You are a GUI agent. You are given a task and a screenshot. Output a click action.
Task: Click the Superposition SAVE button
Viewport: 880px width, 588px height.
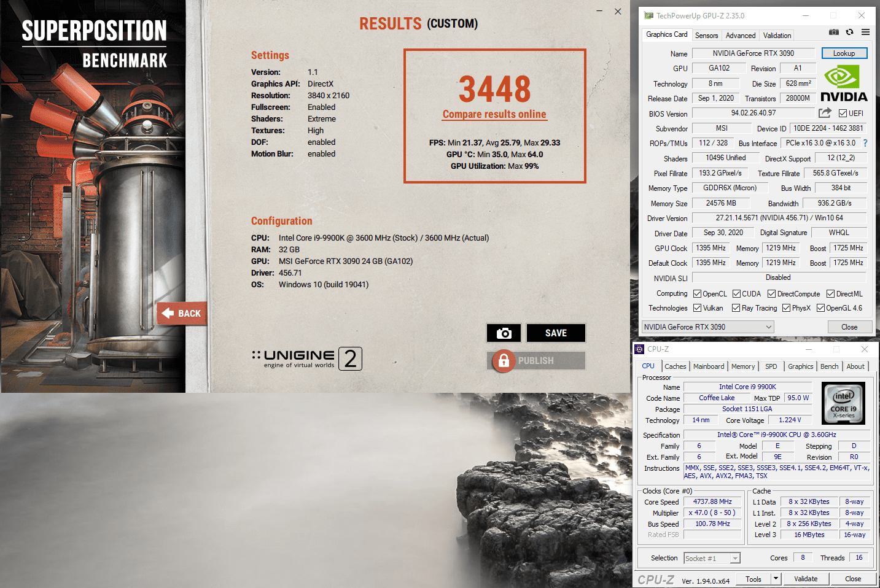pyautogui.click(x=556, y=333)
